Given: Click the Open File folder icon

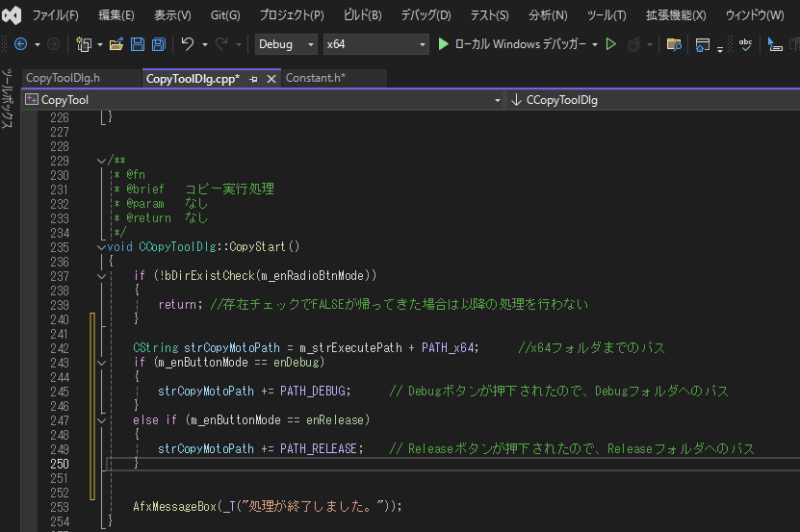Looking at the screenshot, I should tap(116, 44).
